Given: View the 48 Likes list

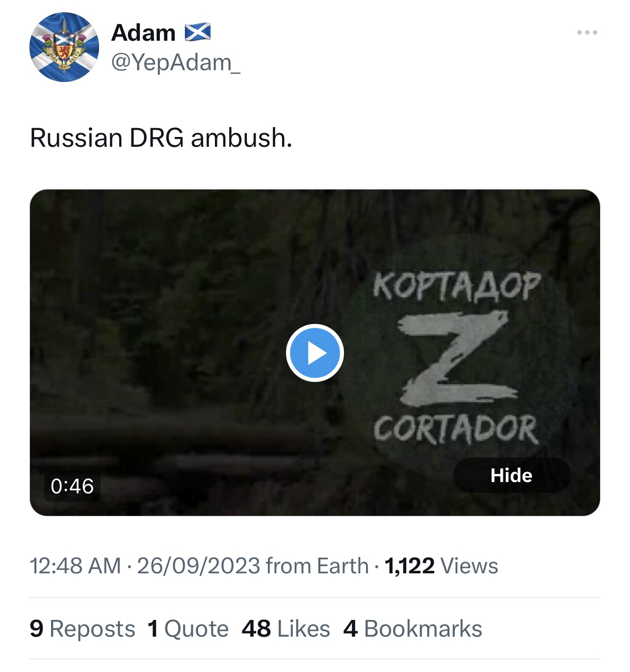Looking at the screenshot, I should [286, 629].
